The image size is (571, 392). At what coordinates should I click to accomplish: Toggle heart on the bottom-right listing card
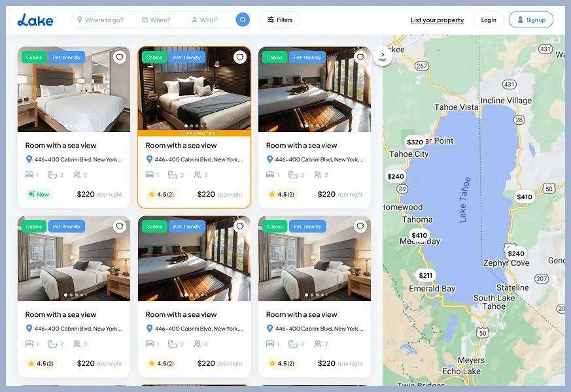coord(360,226)
